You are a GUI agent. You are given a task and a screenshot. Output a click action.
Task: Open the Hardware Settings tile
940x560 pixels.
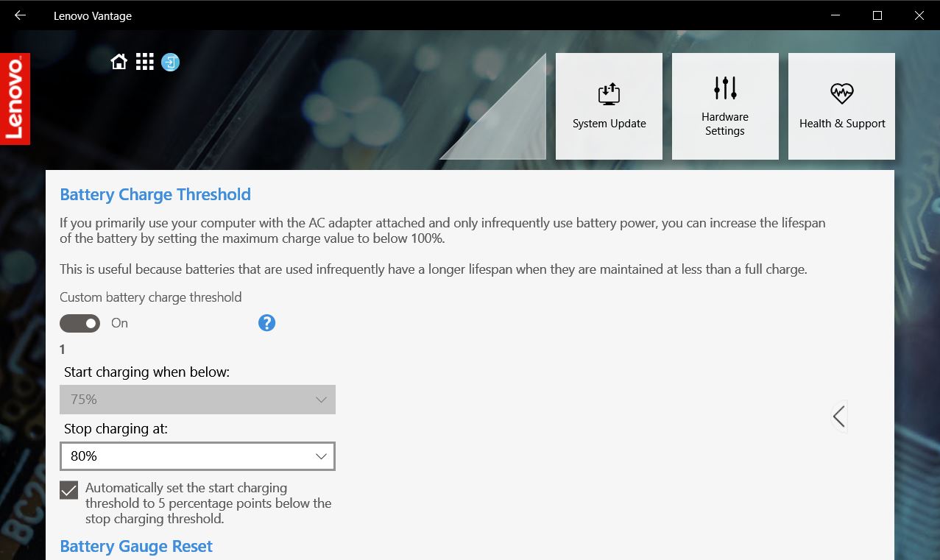pyautogui.click(x=725, y=106)
